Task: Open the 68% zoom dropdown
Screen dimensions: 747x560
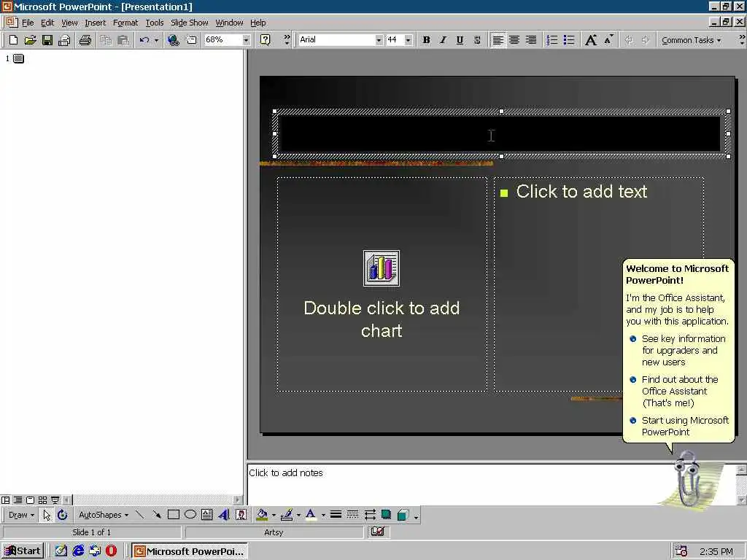Action: tap(246, 40)
